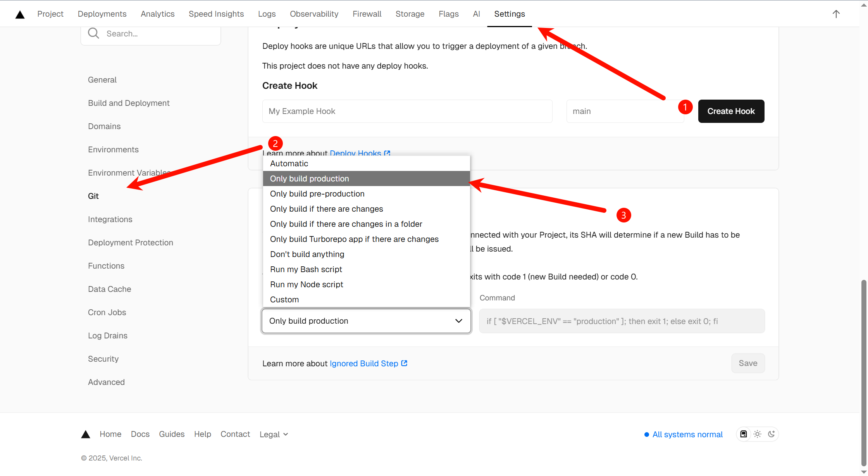The height and width of the screenshot is (476, 868).
Task: Click the main branch input field
Action: 625,111
